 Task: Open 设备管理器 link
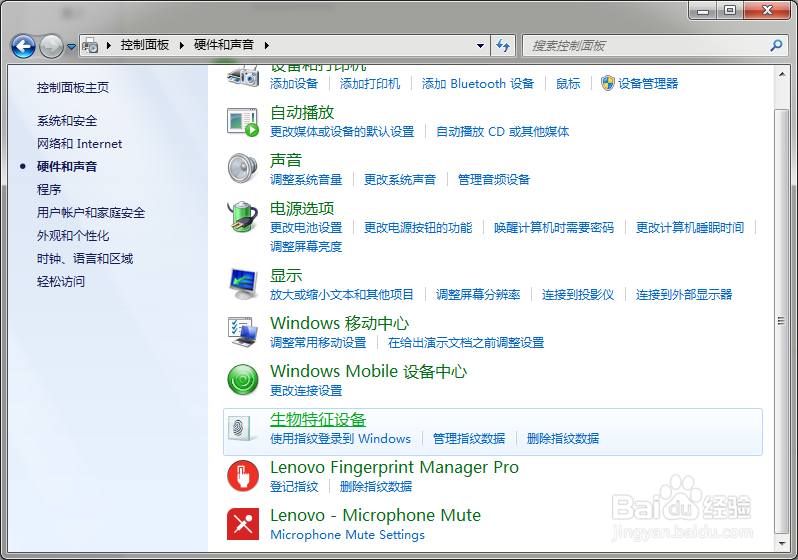click(648, 83)
